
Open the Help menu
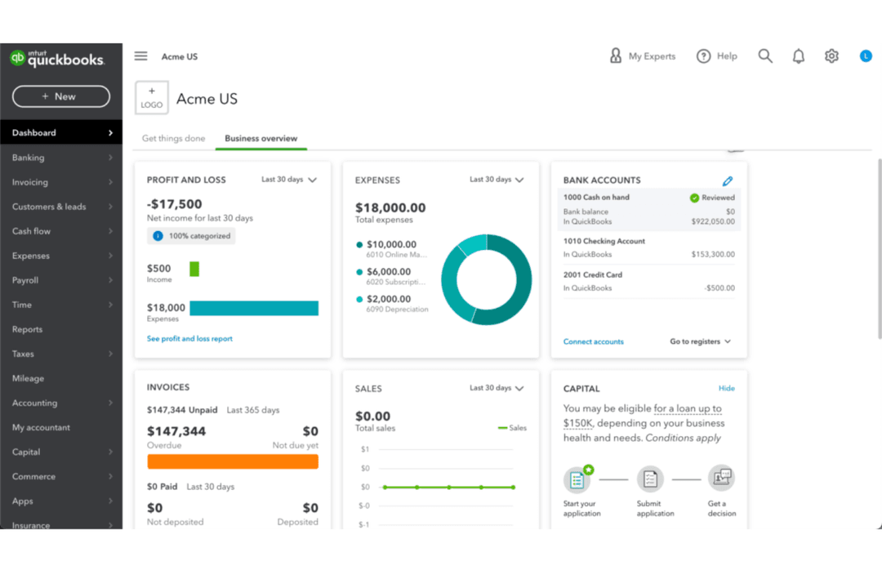[x=717, y=56]
